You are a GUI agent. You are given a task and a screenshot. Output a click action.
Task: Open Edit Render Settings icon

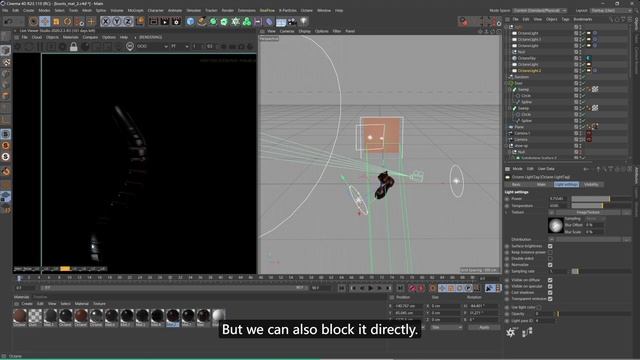(176, 21)
